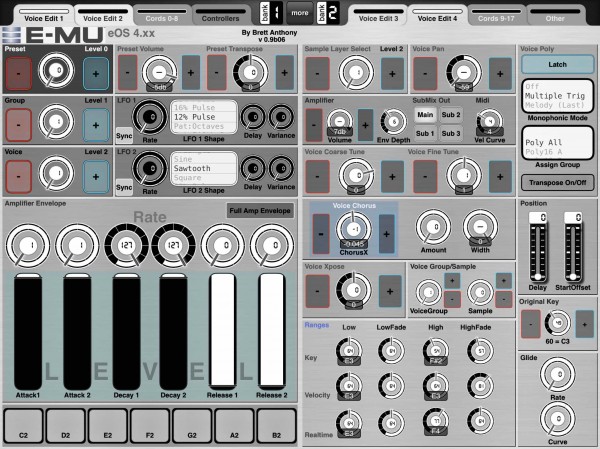Open the Voice Edit 4 tab
This screenshot has width=600, height=449.
437,16
